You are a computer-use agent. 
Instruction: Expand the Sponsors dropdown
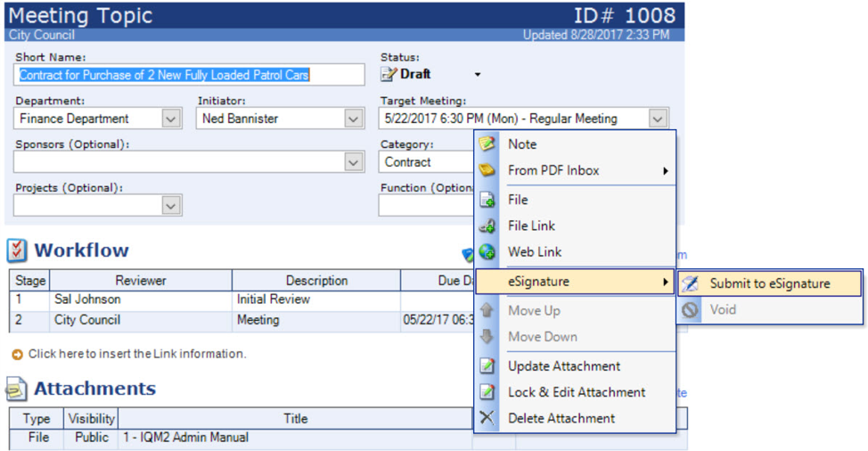[x=353, y=162]
